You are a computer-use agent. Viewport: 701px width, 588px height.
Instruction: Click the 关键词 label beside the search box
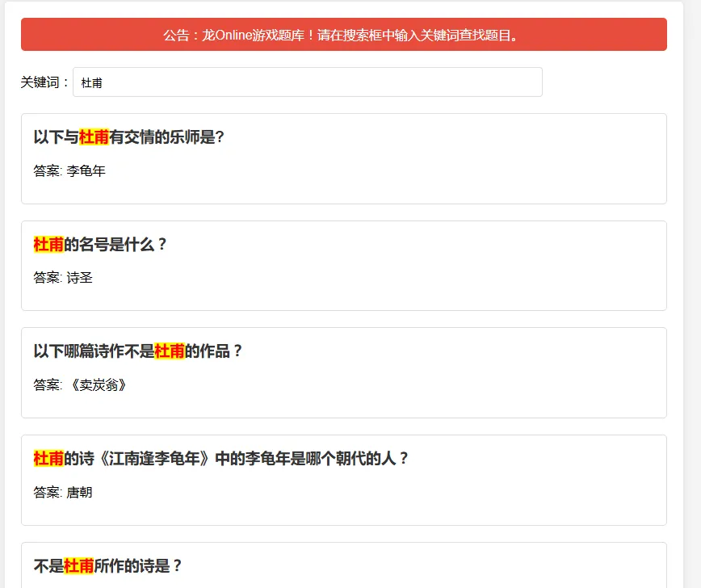(x=44, y=82)
